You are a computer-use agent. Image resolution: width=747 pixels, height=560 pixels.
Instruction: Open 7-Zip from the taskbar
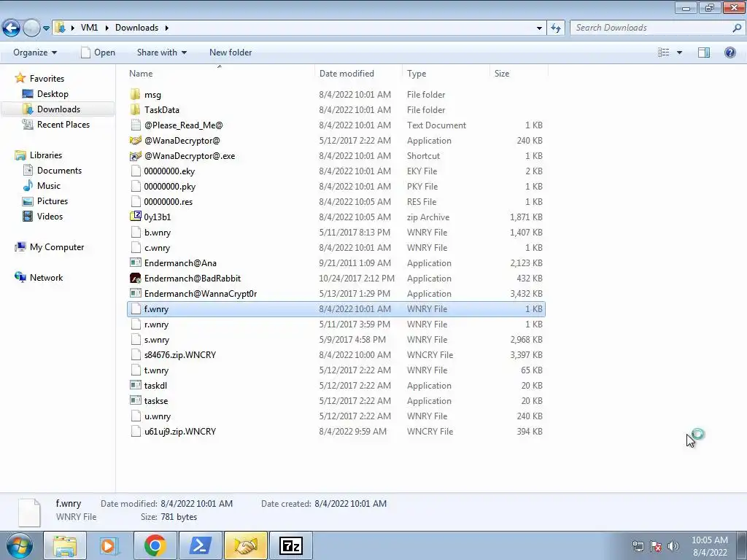pos(291,545)
